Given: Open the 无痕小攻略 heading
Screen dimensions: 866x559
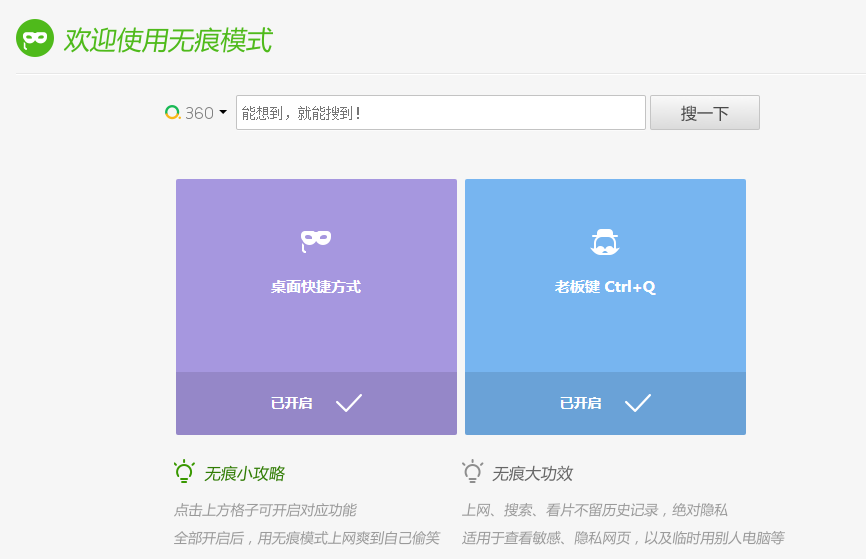Looking at the screenshot, I should [x=245, y=473].
